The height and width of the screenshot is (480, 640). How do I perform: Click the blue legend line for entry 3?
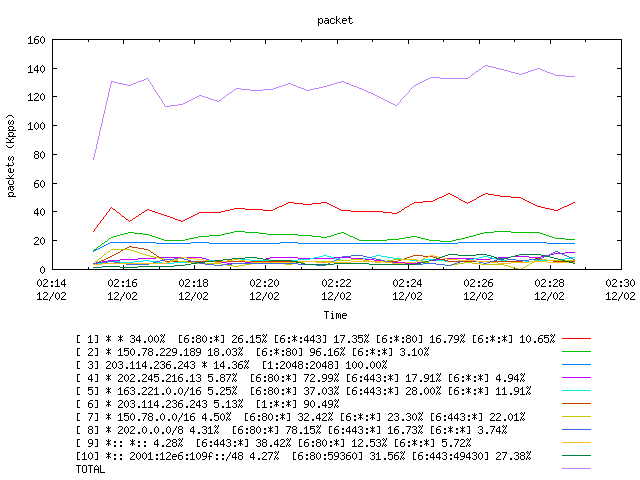tap(576, 364)
